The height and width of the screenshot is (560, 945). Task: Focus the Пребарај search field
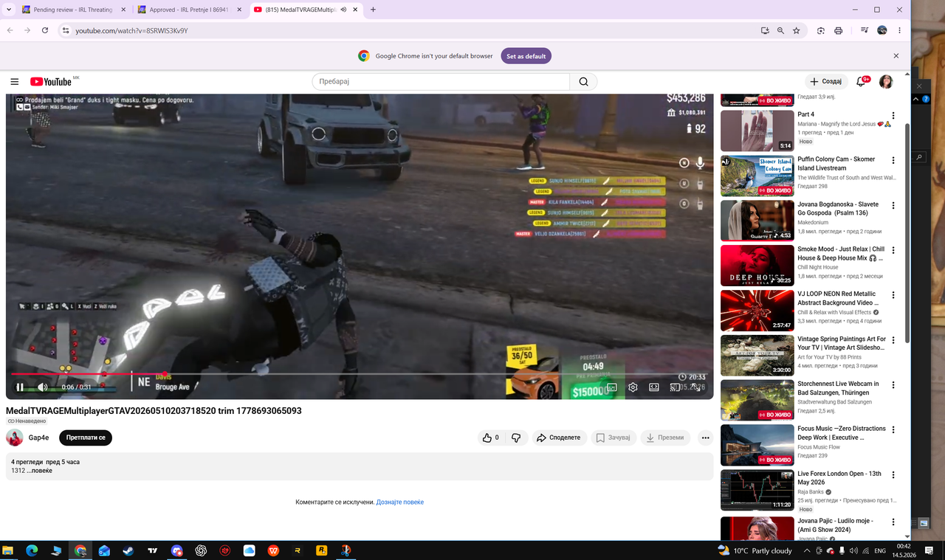441,82
